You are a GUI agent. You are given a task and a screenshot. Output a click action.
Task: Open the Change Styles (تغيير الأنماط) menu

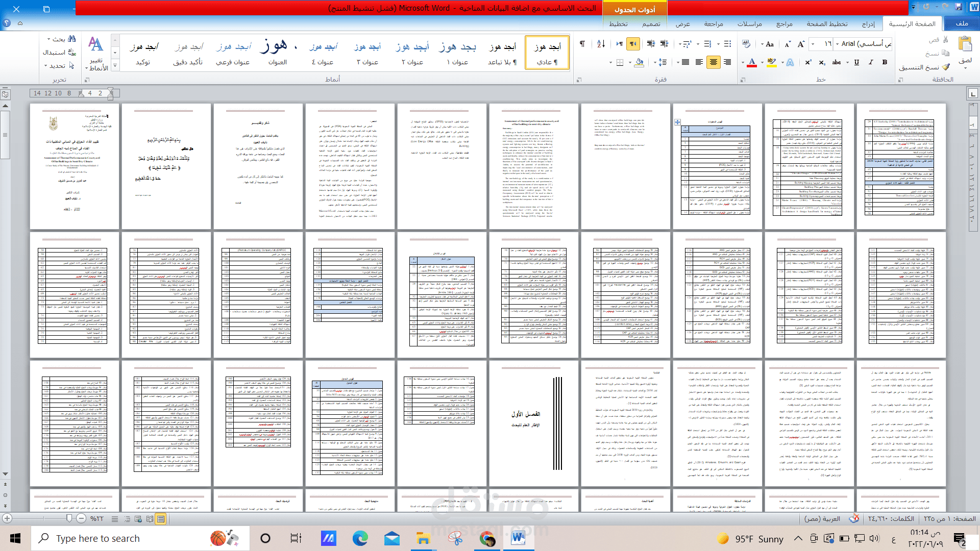click(96, 53)
